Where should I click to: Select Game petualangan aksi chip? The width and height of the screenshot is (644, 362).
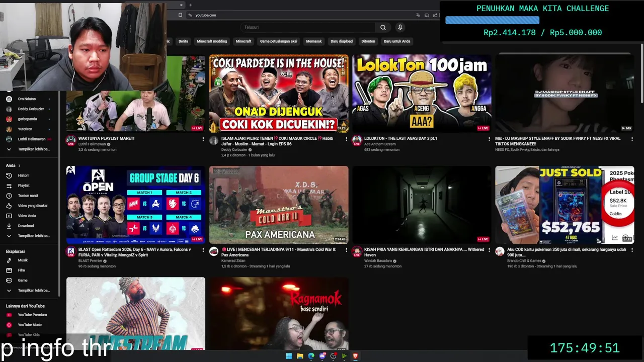pos(279,41)
